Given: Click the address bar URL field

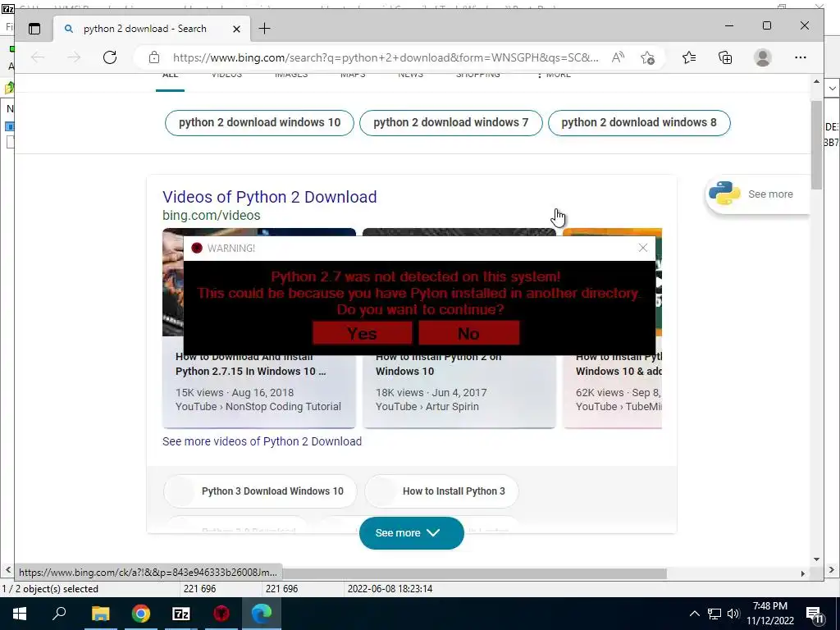Looking at the screenshot, I should coord(386,57).
